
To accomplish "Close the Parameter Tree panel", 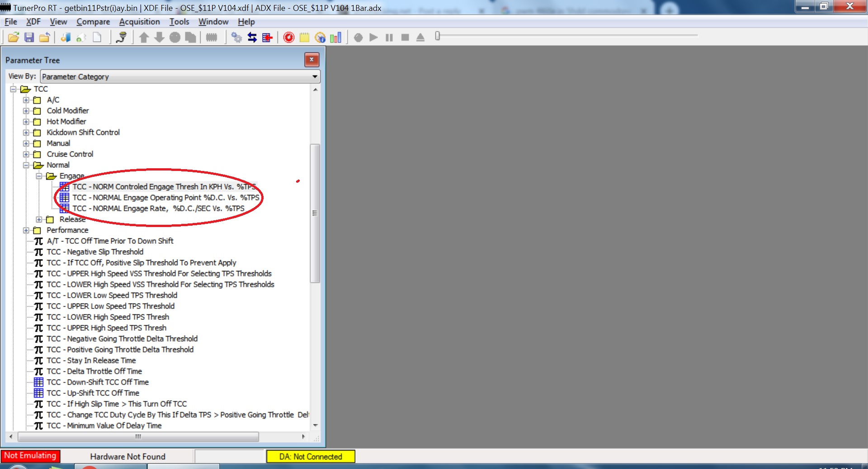I will pos(311,60).
